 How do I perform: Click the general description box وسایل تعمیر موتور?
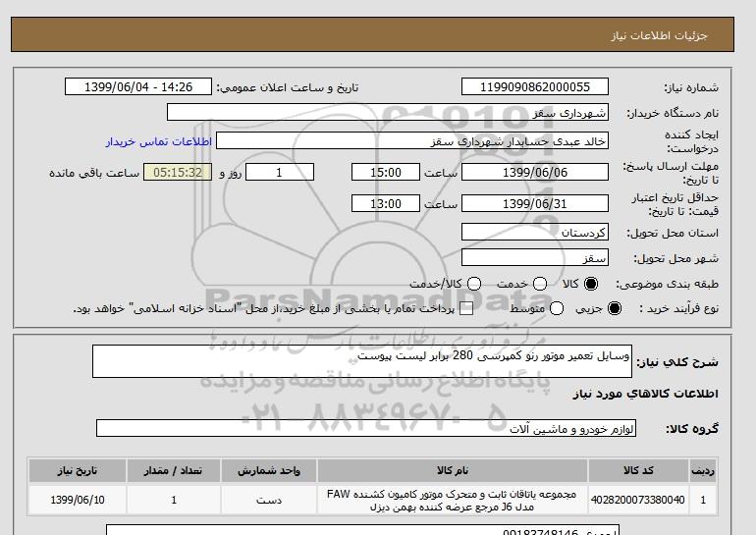coord(362,361)
